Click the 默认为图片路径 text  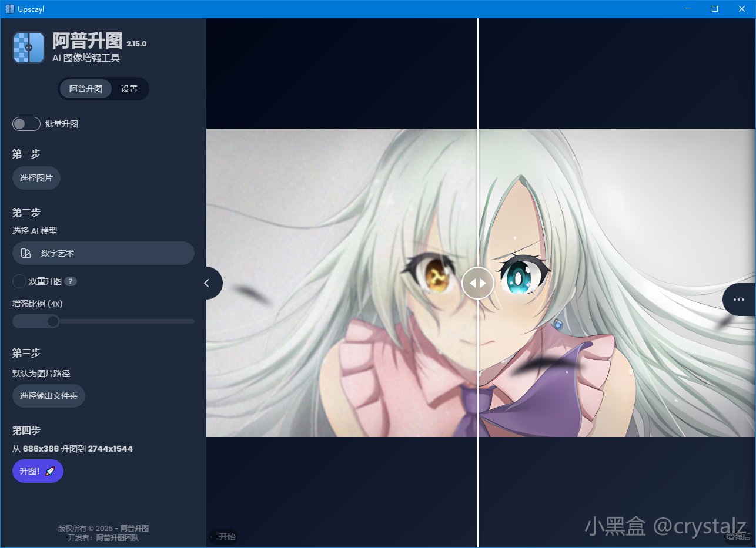click(41, 374)
